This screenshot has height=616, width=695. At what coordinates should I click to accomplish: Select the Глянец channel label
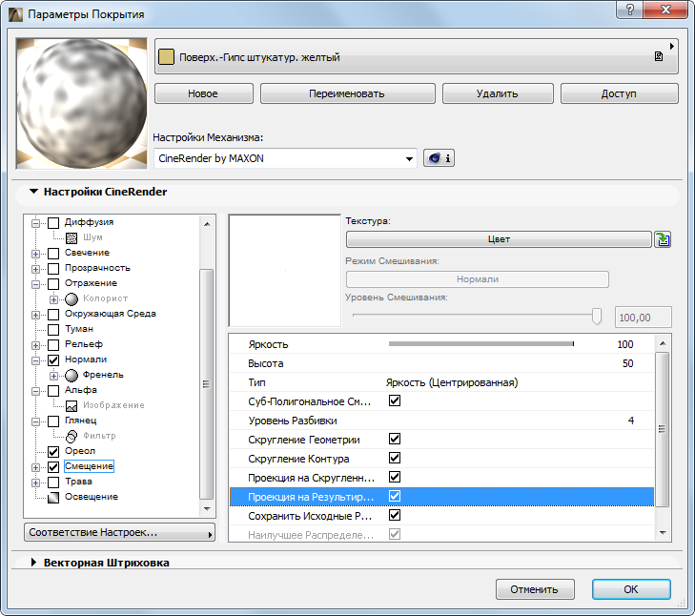[x=81, y=421]
